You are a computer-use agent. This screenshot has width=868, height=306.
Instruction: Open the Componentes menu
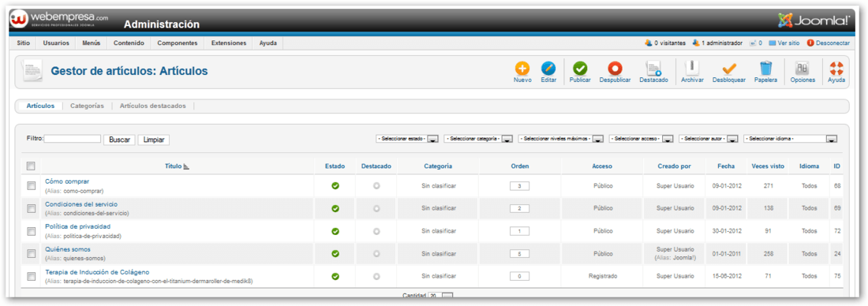pyautogui.click(x=177, y=43)
